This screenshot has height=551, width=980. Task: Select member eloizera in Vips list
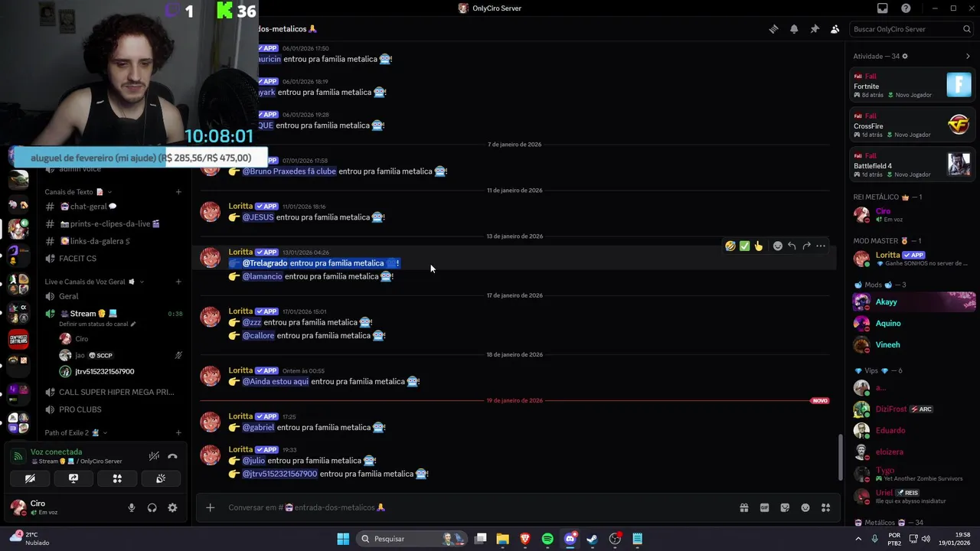(x=913, y=452)
